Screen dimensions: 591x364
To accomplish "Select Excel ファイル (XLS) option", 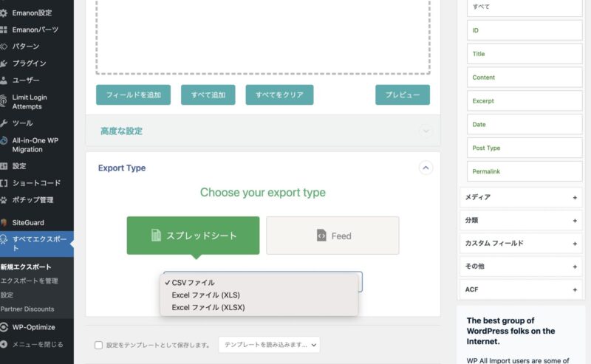I will point(259,295).
